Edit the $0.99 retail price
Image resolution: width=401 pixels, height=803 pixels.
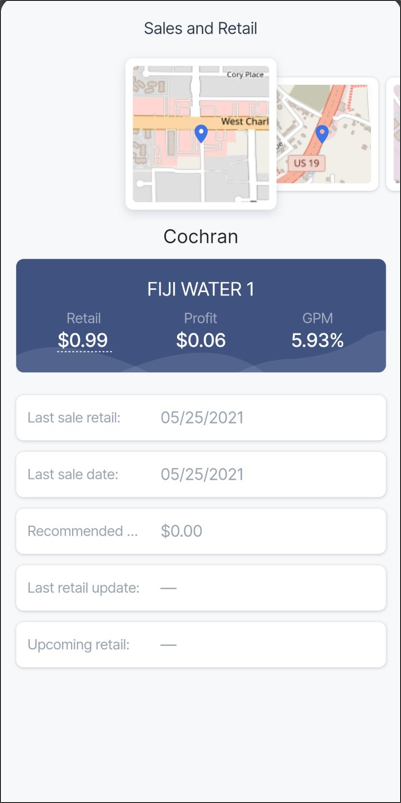83,340
